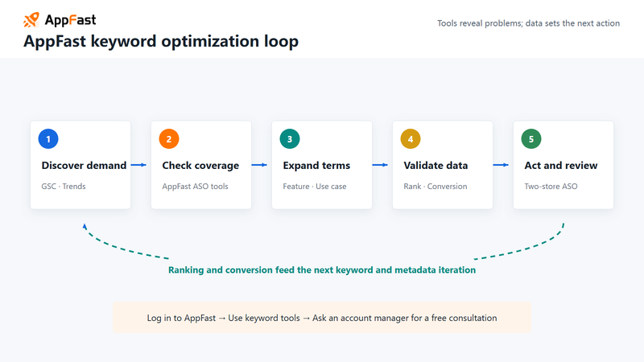
Task: Click the dashed loop arrowhead under Discover demand
Action: point(85,226)
